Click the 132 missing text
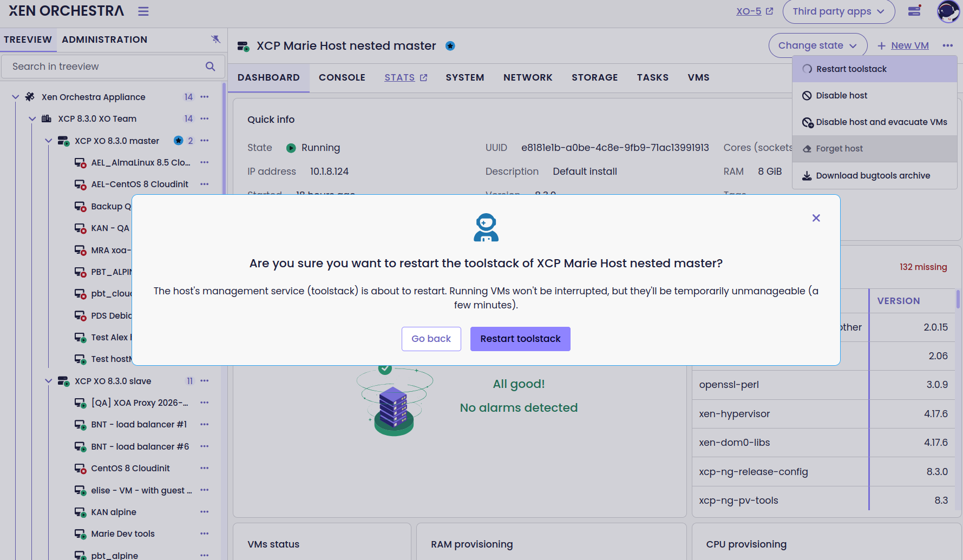This screenshot has width=963, height=560. tap(923, 267)
